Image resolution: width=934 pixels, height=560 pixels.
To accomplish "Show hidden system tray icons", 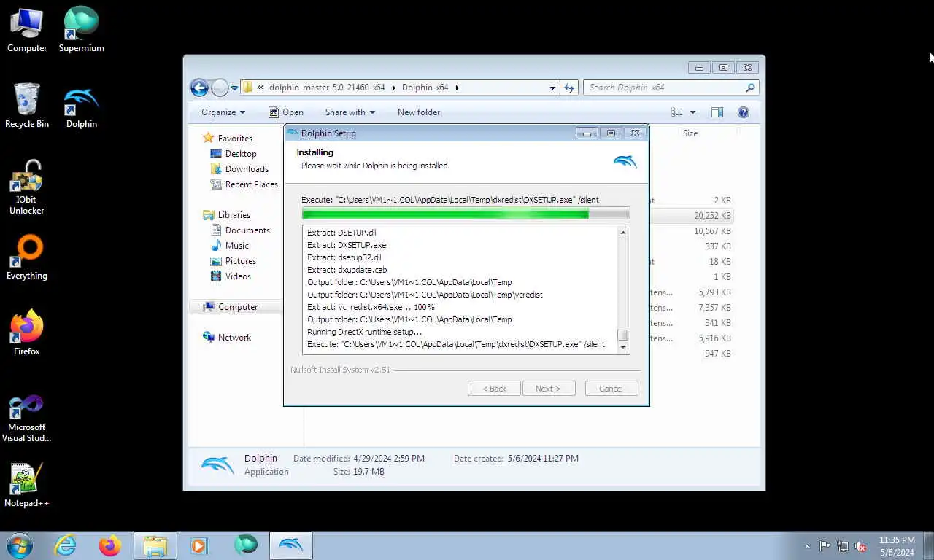I will [807, 545].
